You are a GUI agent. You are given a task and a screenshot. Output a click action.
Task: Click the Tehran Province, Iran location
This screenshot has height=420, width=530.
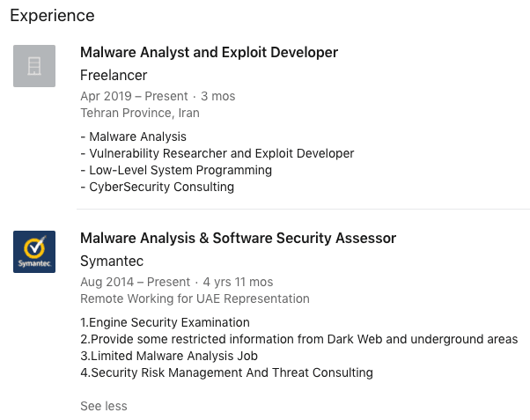coord(140,113)
